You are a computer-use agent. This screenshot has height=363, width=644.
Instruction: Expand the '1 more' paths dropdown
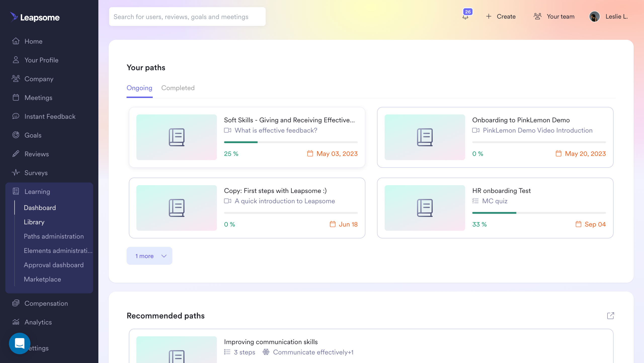[x=149, y=256]
